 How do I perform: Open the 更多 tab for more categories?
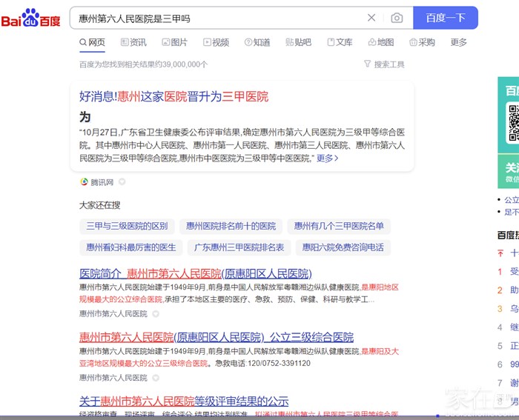[458, 43]
